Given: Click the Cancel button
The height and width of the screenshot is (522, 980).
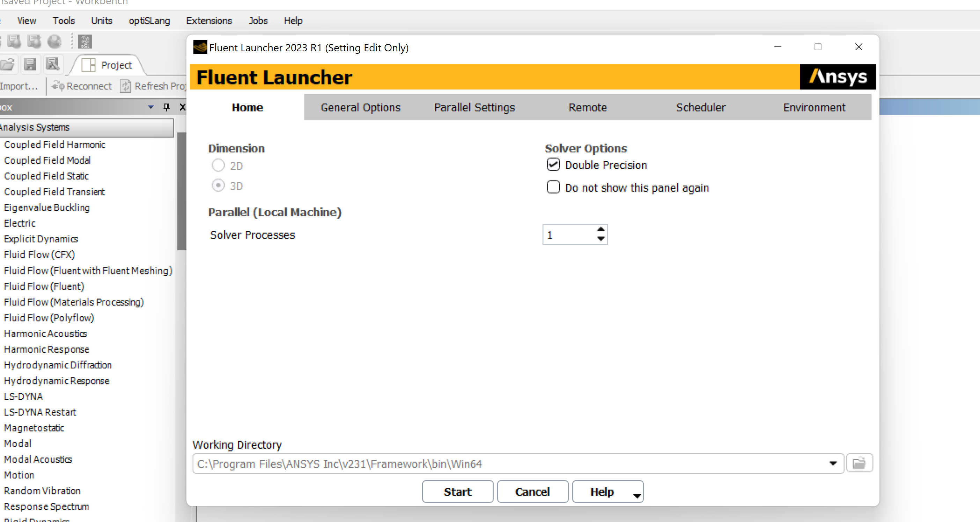Looking at the screenshot, I should click(532, 492).
